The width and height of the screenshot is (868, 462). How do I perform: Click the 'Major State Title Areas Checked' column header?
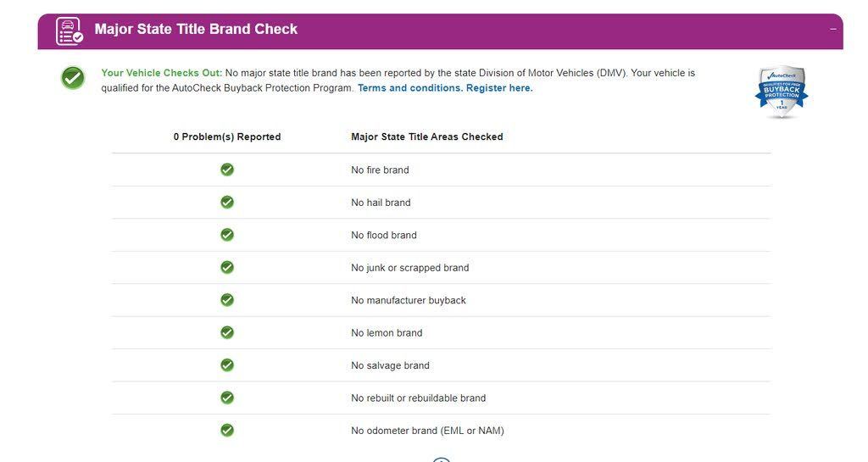pos(426,136)
